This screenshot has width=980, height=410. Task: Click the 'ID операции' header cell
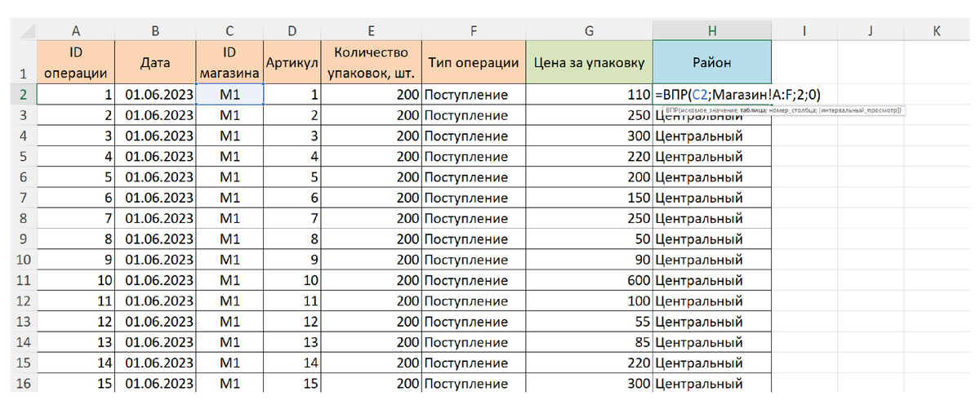pyautogui.click(x=76, y=62)
